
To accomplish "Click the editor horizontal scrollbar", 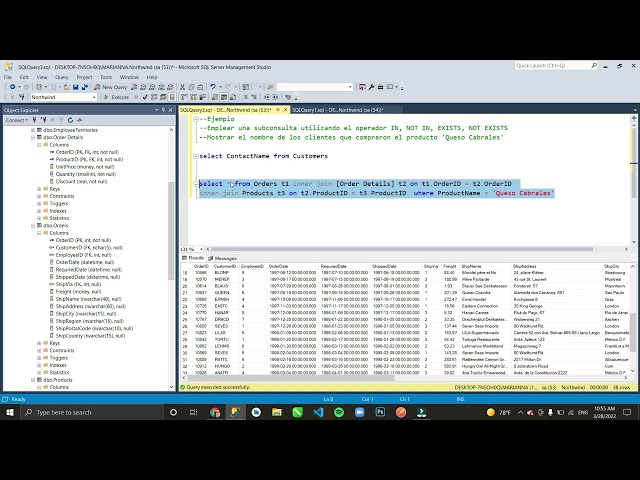I will pyautogui.click(x=402, y=249).
